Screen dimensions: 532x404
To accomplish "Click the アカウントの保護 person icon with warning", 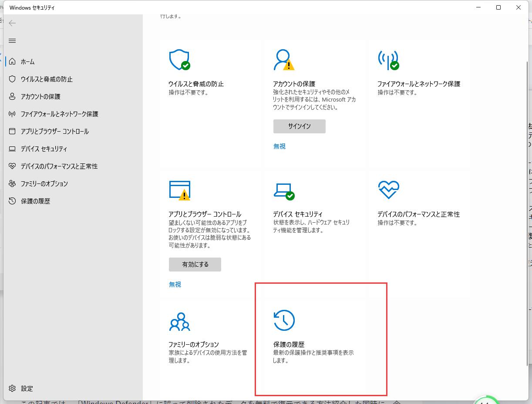I will 283,60.
